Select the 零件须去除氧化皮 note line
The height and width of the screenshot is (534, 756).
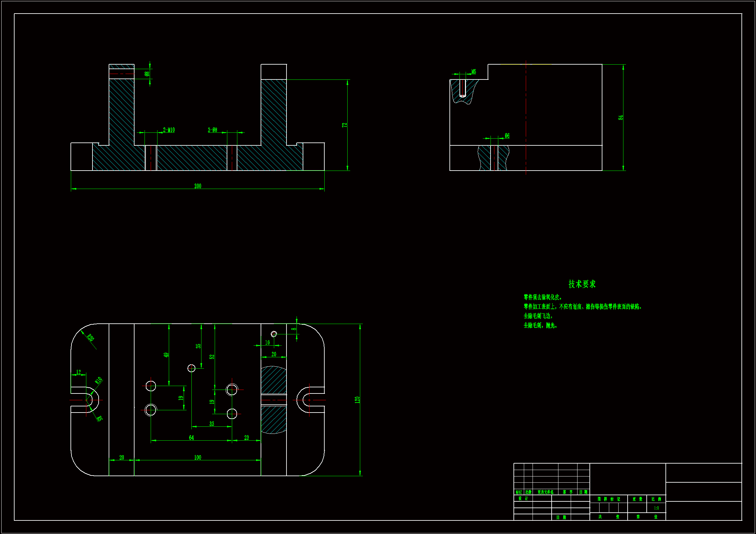(543, 297)
